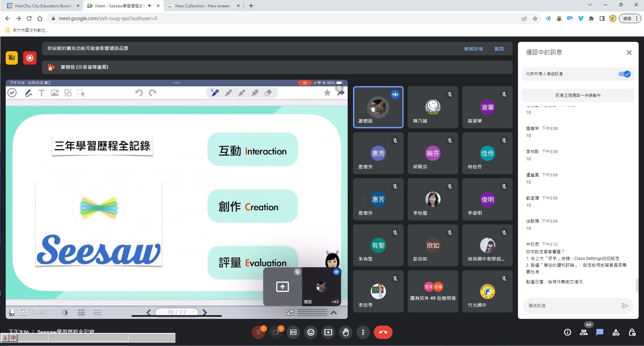The height and width of the screenshot is (346, 644).
Task: Open the activities shapes icon
Action: click(x=616, y=332)
